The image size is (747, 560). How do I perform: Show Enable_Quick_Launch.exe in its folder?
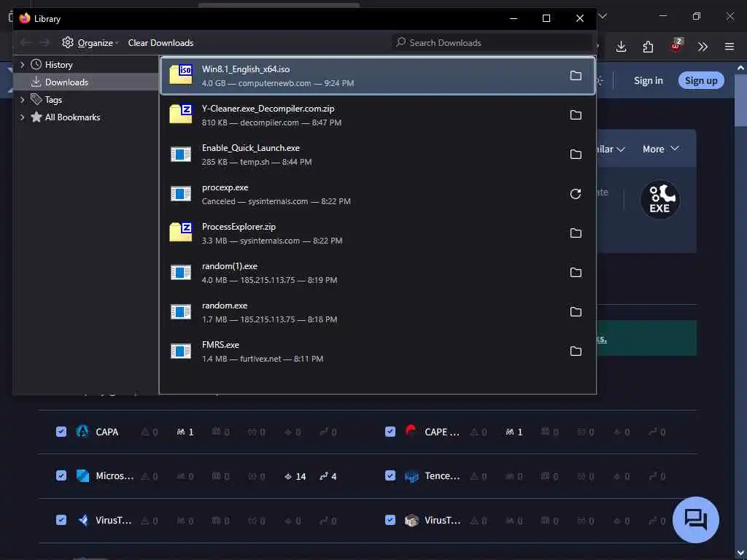tap(576, 155)
